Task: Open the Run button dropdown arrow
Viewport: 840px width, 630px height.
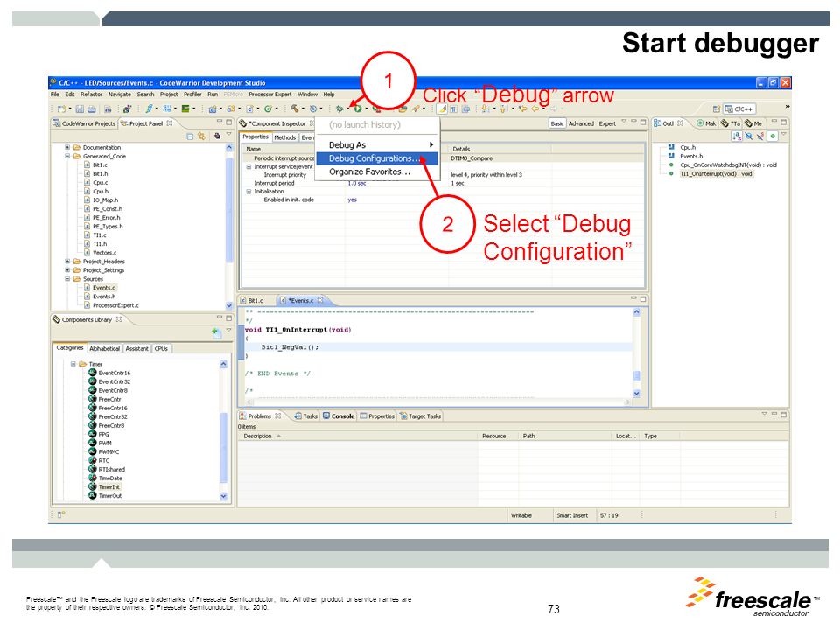Action: click(x=367, y=109)
